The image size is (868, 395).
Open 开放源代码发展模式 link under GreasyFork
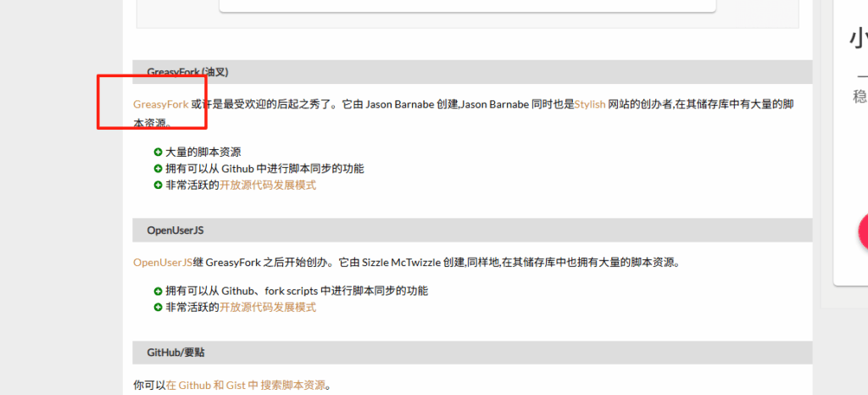click(x=268, y=185)
